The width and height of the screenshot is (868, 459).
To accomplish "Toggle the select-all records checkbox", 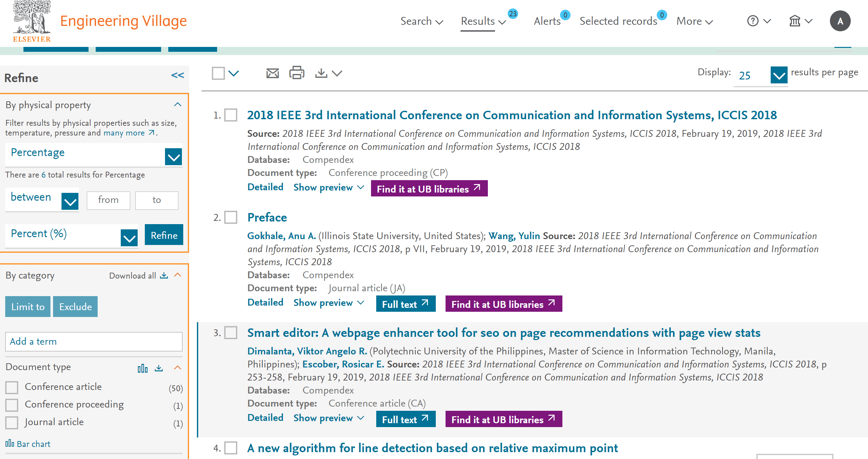I will (218, 73).
